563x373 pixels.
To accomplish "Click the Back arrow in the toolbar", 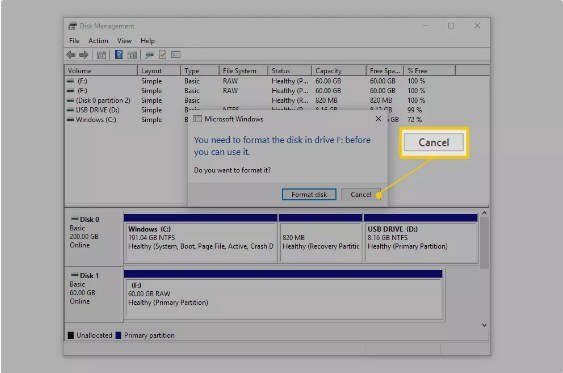I will pos(71,55).
